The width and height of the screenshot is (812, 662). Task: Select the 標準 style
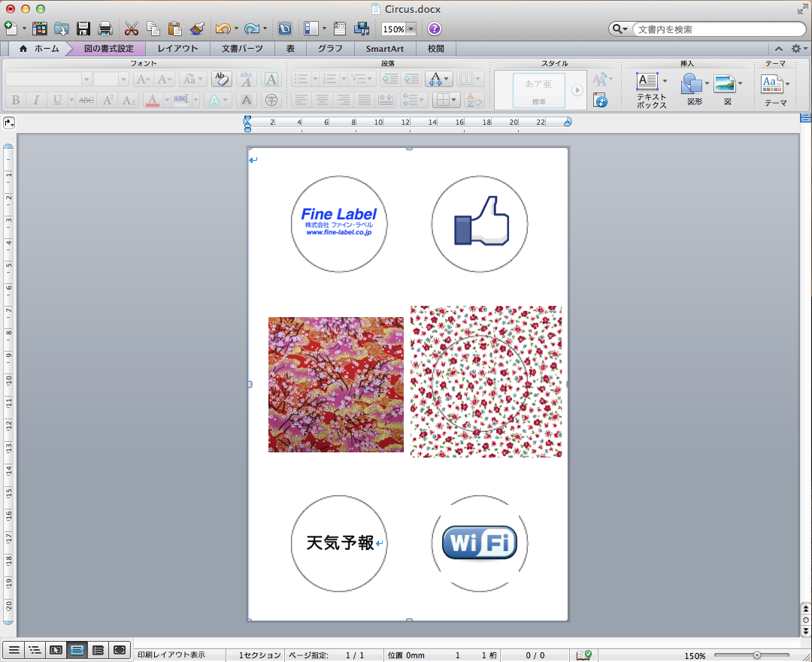point(538,90)
